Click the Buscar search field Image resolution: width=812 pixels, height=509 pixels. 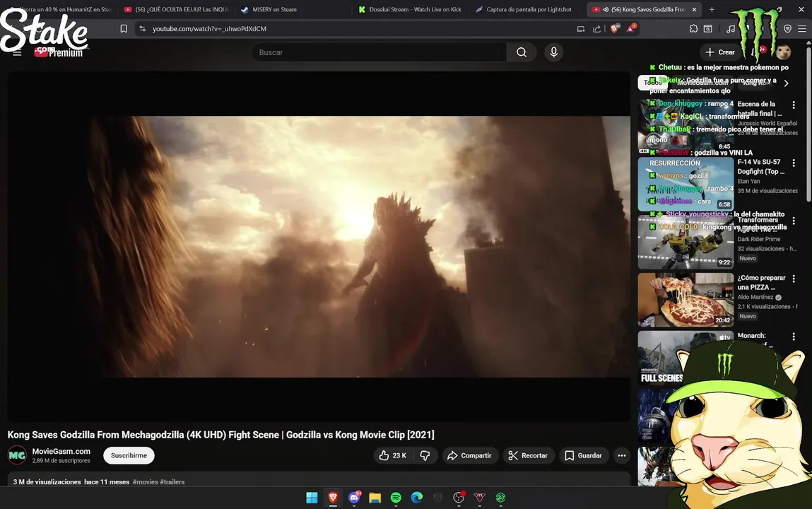click(x=379, y=52)
